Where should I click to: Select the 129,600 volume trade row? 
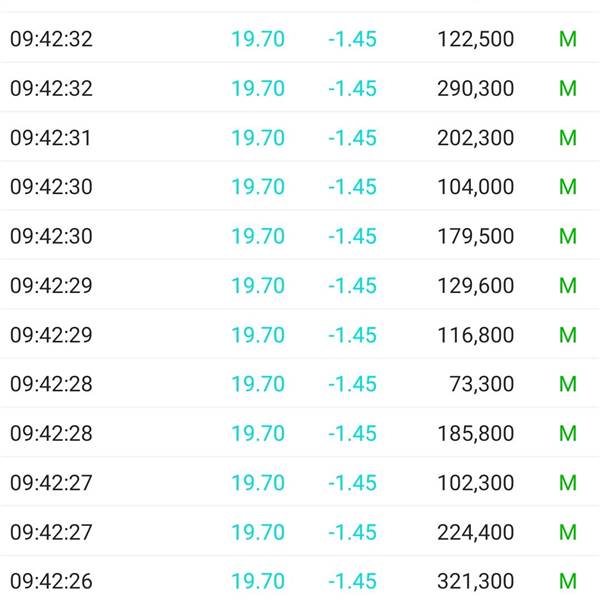coord(300,285)
